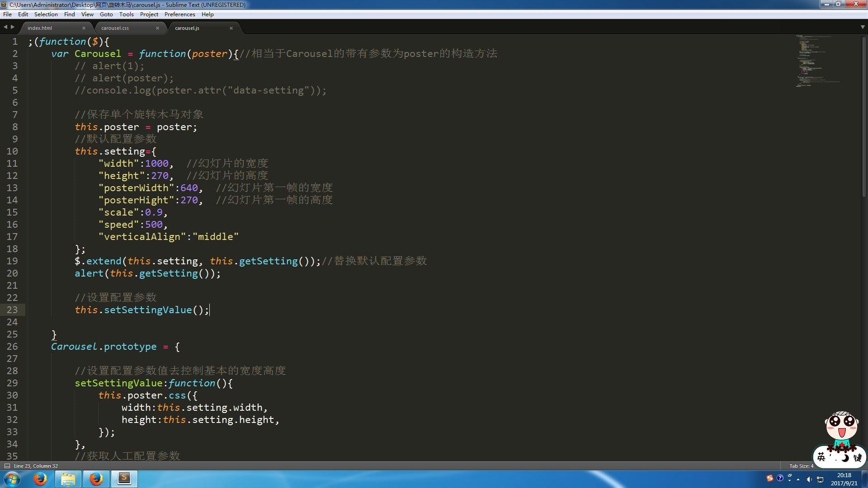868x488 pixels.
Task: Open the Find menu
Action: 69,14
